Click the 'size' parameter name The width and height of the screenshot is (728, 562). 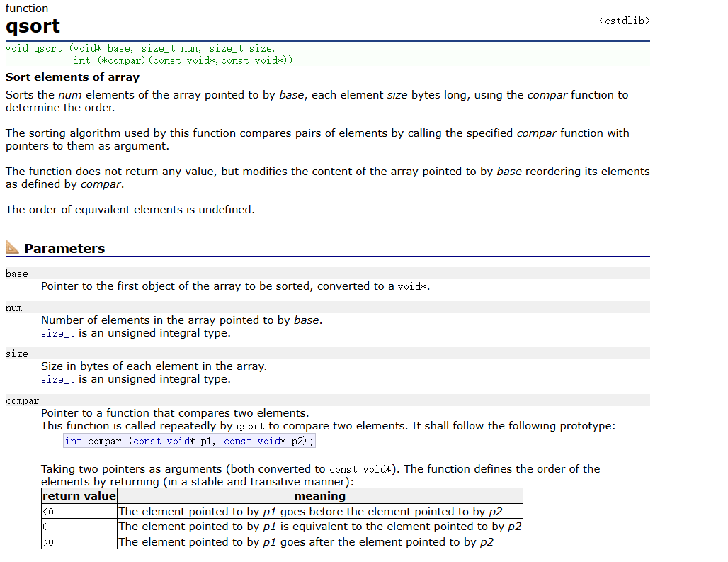17,354
